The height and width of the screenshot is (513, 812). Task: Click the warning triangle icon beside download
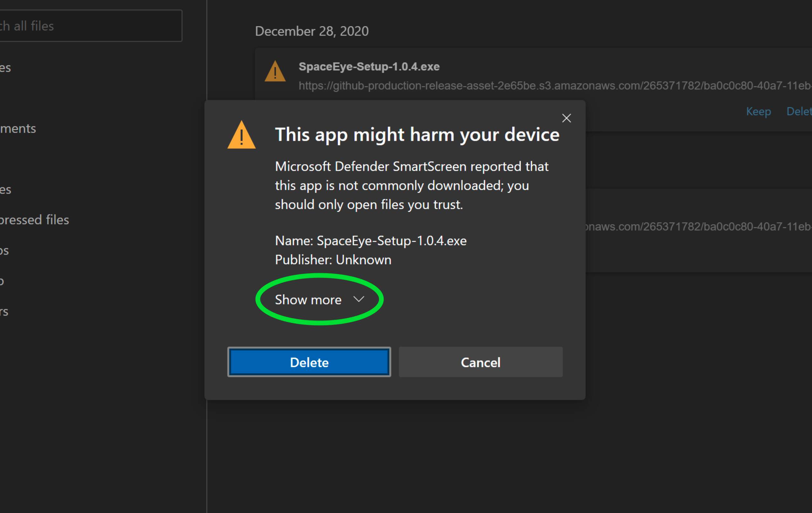275,71
